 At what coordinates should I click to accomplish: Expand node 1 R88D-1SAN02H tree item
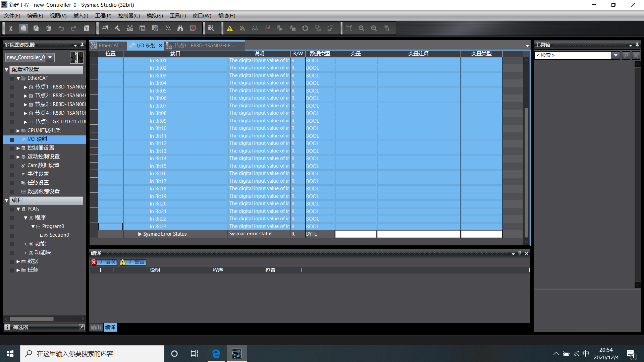pyautogui.click(x=25, y=87)
